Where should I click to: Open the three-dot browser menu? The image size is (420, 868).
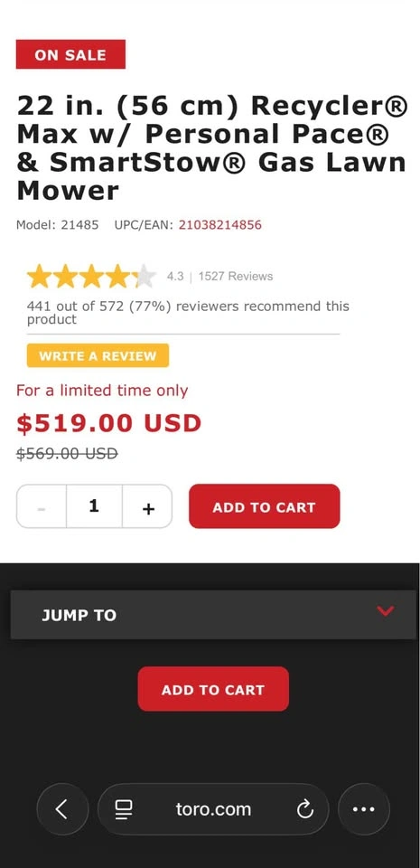[364, 809]
